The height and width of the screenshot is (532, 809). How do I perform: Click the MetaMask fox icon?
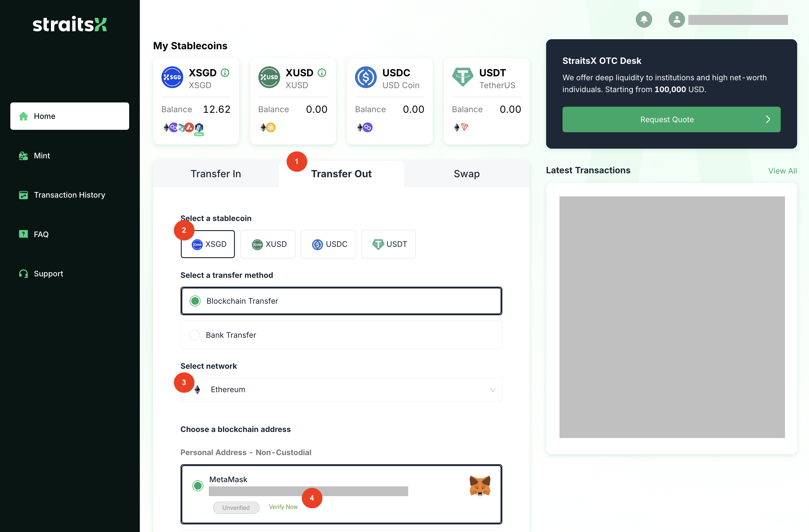pos(480,485)
